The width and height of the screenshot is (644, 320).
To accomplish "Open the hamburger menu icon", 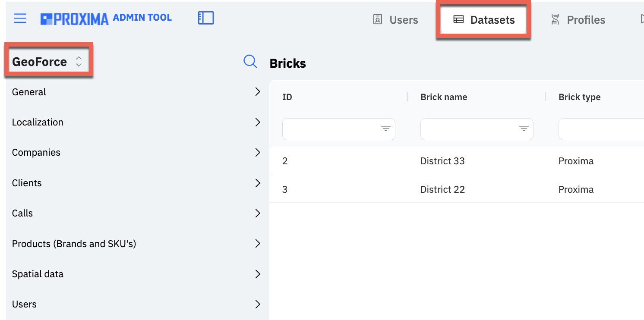I will 20,19.
